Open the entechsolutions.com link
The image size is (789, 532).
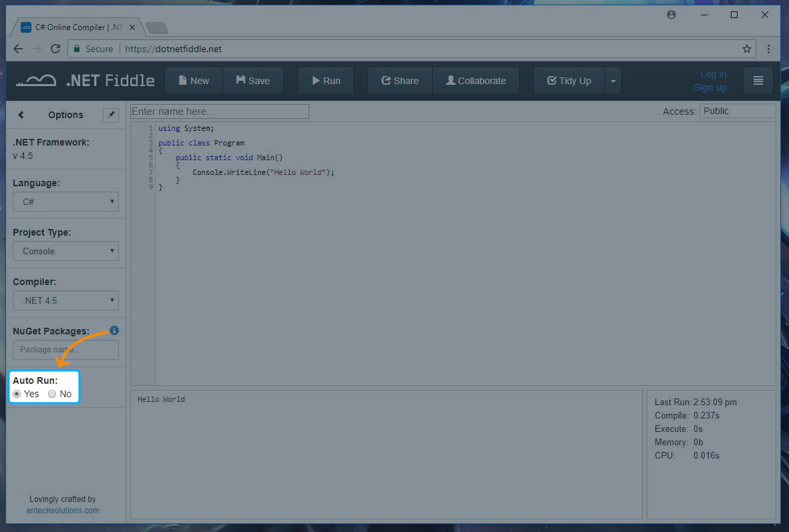click(x=63, y=510)
